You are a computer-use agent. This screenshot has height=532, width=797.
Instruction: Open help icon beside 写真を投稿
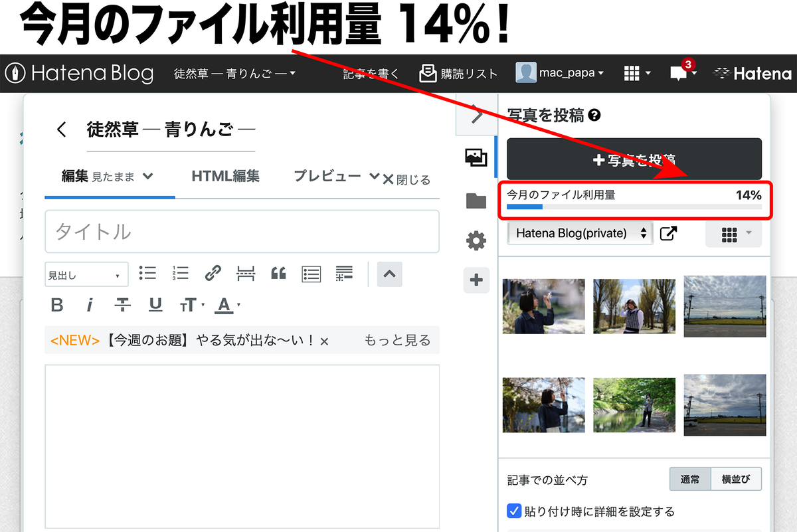click(x=595, y=116)
